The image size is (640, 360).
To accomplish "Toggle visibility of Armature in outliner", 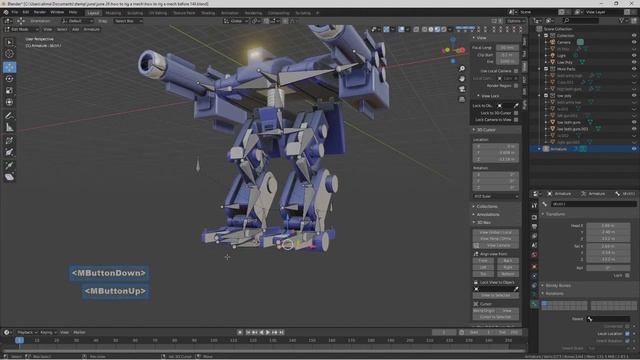I will pyautogui.click(x=634, y=149).
